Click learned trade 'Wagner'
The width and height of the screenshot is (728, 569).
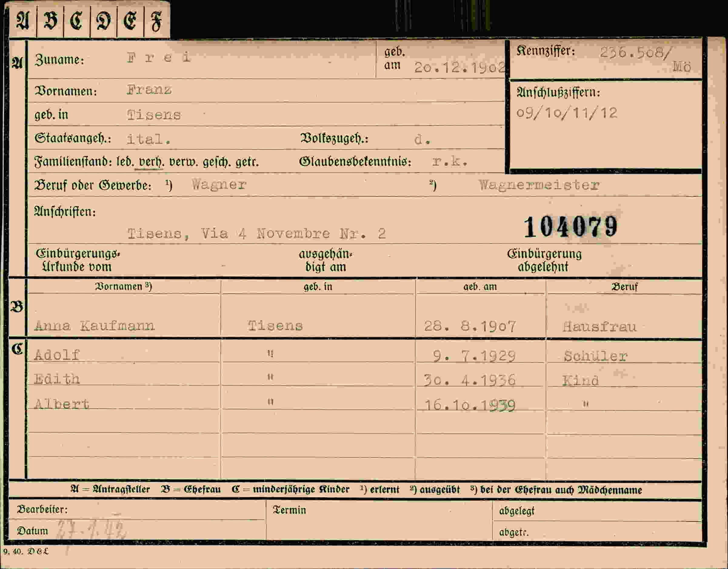219,184
